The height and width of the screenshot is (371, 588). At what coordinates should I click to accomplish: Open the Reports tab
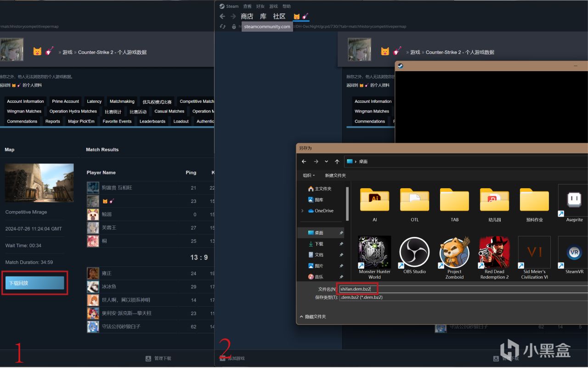tap(52, 122)
